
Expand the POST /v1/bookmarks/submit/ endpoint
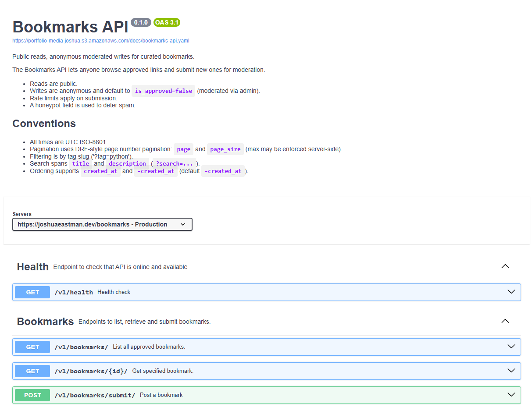click(x=511, y=395)
